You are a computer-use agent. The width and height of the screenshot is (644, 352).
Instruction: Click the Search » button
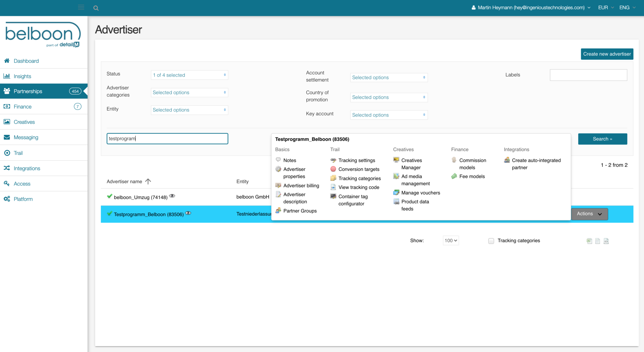tap(602, 139)
